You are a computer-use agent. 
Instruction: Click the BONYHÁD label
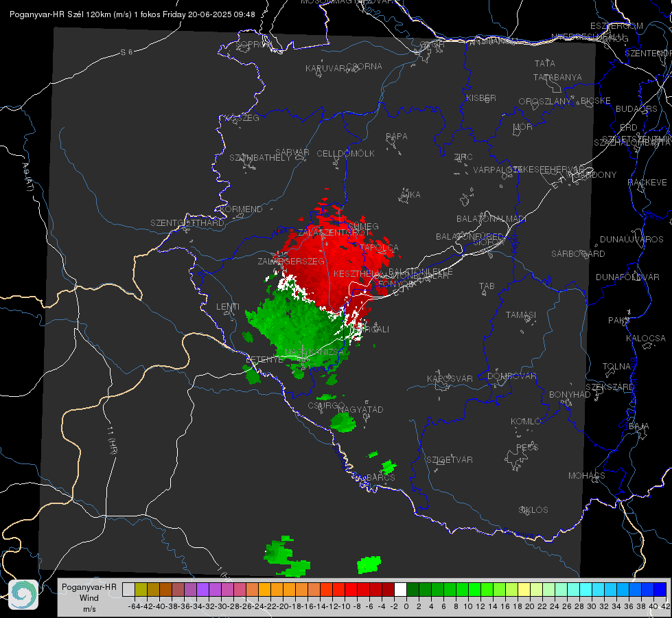click(x=570, y=395)
